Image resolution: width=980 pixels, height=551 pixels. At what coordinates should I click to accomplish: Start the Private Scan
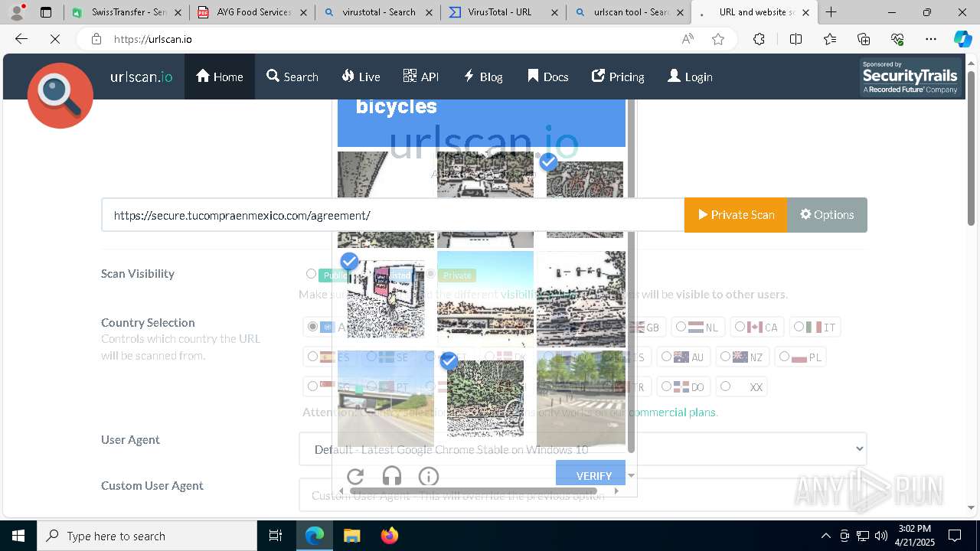click(736, 215)
